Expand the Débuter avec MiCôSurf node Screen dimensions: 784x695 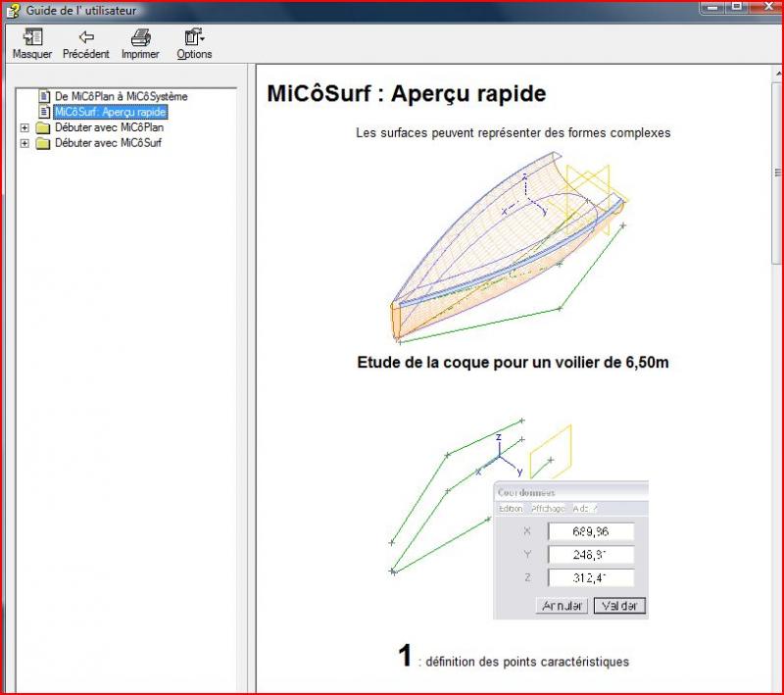click(x=24, y=143)
